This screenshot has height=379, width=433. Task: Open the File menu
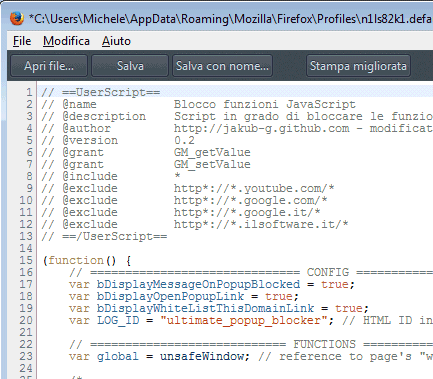(22, 41)
